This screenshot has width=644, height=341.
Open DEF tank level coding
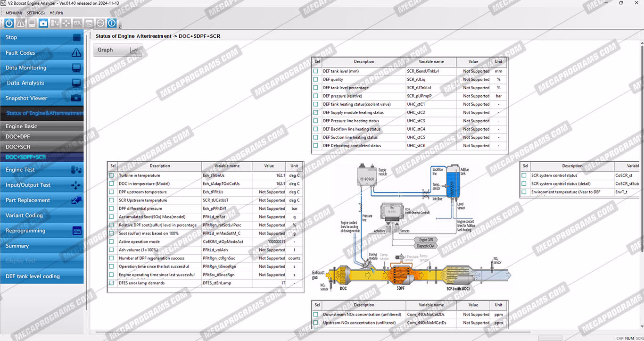(42, 276)
